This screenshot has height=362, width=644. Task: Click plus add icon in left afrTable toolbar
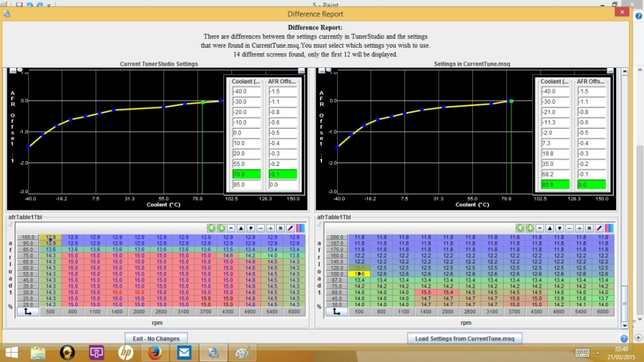pos(270,228)
